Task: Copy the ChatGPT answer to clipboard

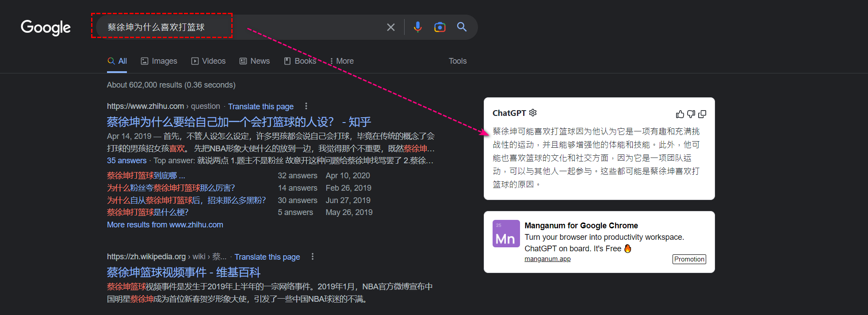Action: [x=702, y=114]
